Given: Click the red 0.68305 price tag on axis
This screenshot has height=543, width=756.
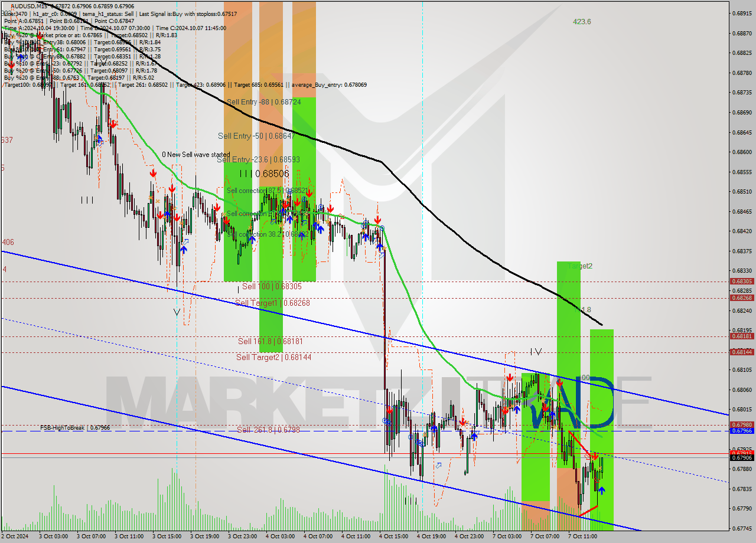Looking at the screenshot, I should 742,282.
